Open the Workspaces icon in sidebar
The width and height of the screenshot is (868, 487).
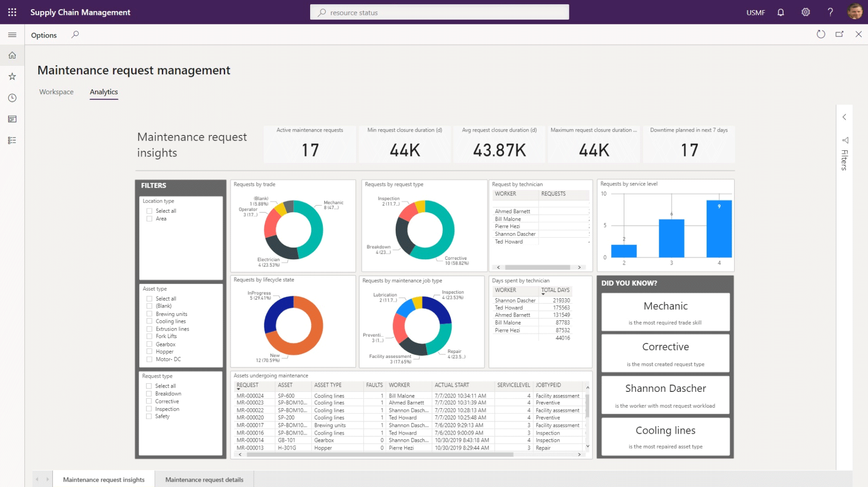12,119
